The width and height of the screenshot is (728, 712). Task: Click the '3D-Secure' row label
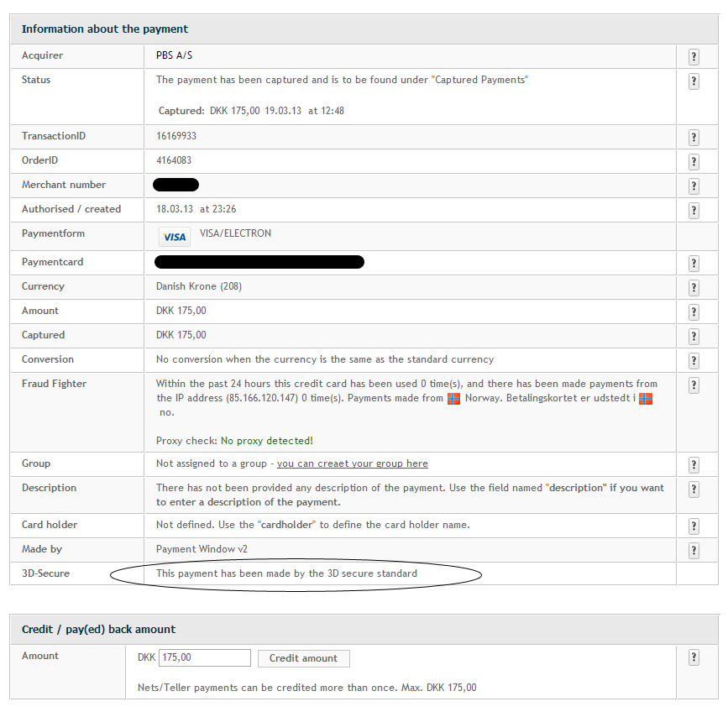tap(45, 573)
